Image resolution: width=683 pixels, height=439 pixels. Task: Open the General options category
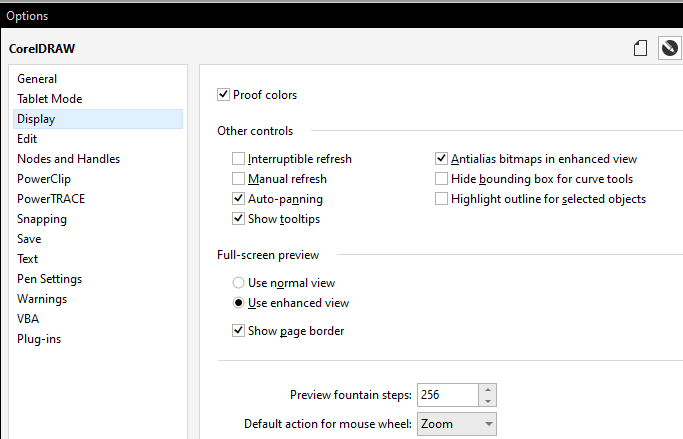click(x=98, y=79)
